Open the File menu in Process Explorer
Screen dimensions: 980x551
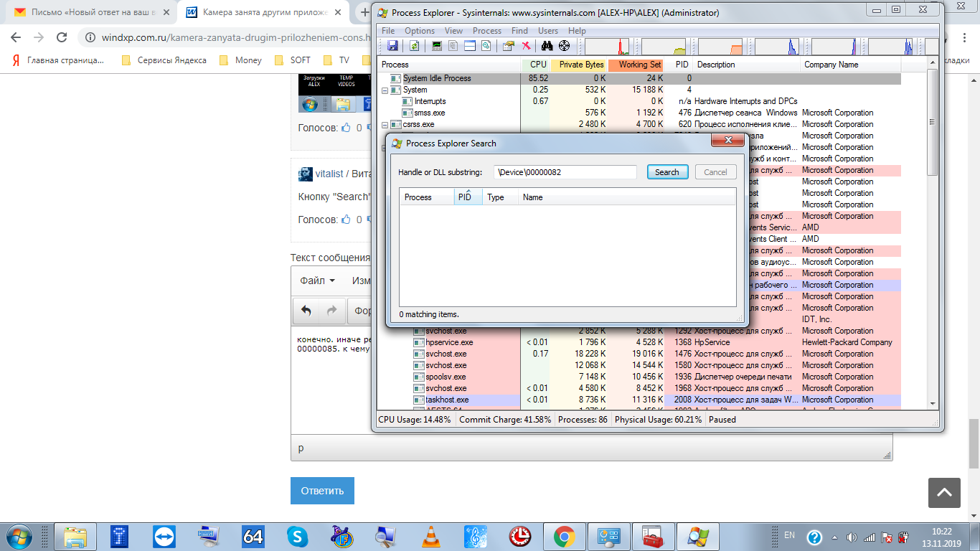[x=388, y=31]
